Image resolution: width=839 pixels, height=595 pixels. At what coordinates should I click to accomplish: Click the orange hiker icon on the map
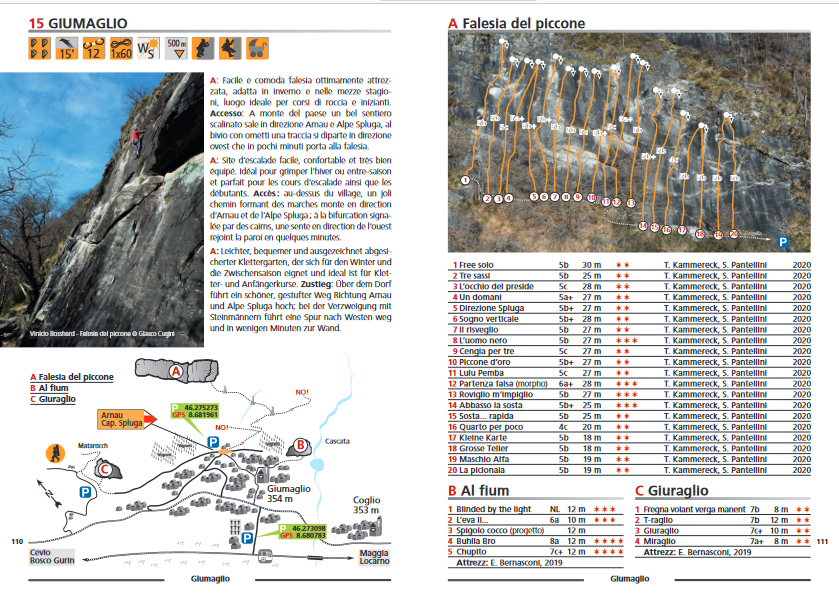[55, 453]
